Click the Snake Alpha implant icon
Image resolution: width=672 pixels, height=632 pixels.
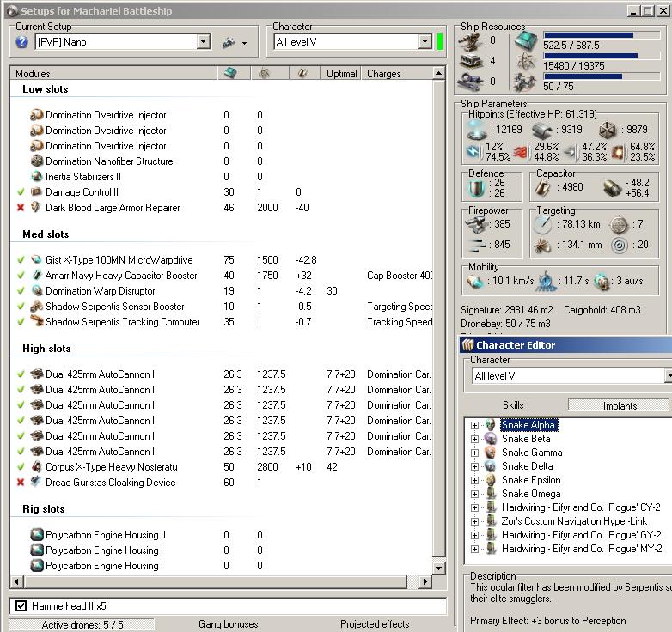tap(490, 425)
